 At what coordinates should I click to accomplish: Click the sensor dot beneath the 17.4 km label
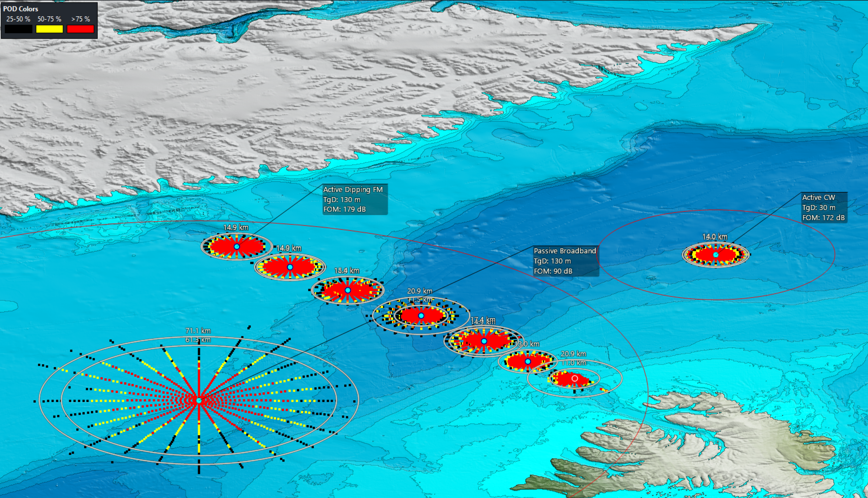point(484,341)
